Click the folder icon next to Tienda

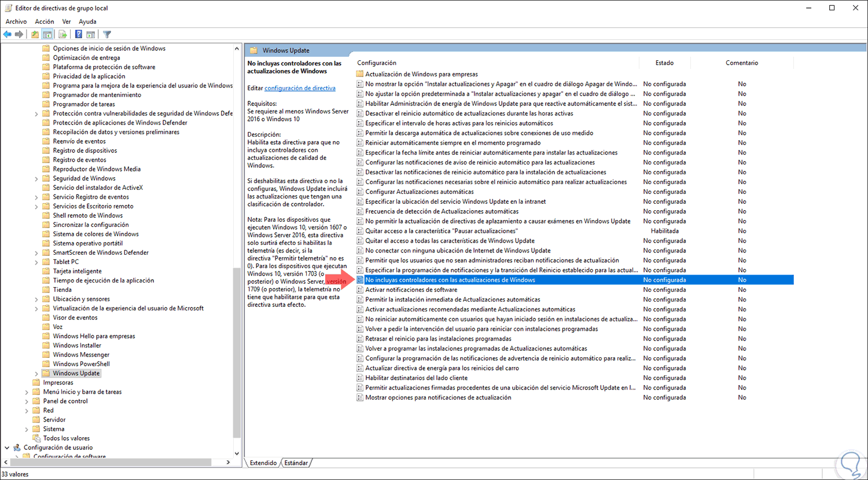pyautogui.click(x=46, y=290)
